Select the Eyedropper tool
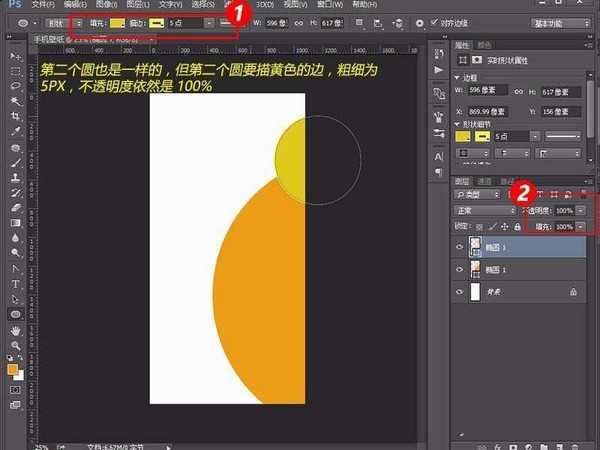 16,131
